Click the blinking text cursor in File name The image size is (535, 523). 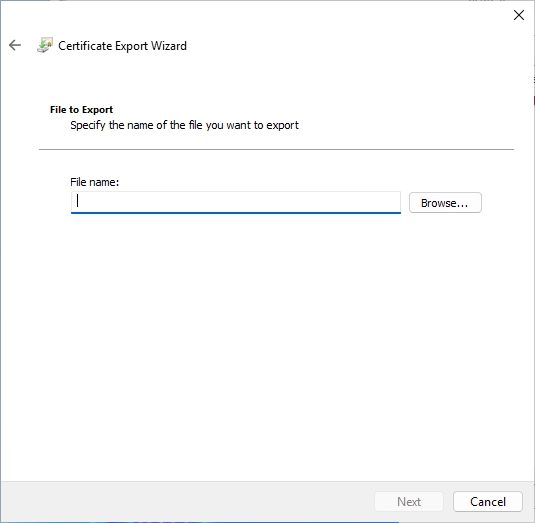(x=78, y=201)
